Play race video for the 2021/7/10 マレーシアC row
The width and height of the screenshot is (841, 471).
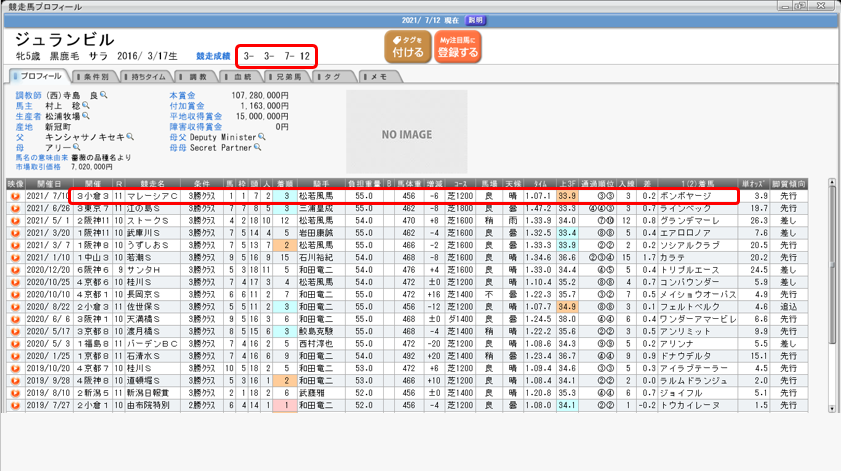click(x=14, y=196)
